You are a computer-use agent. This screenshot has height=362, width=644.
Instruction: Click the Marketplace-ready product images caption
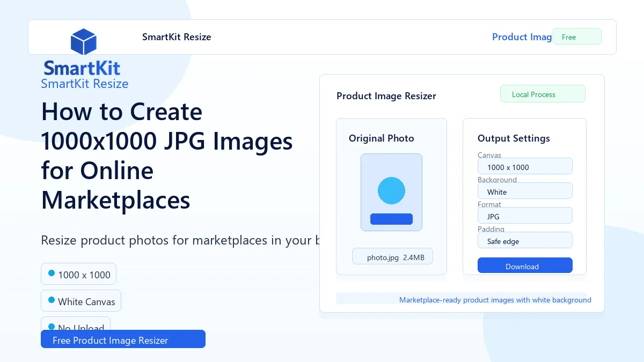coord(495,300)
